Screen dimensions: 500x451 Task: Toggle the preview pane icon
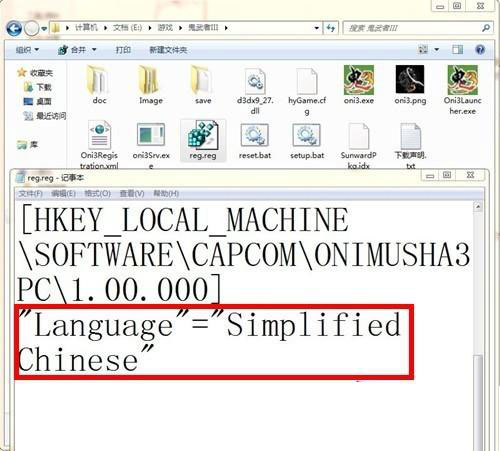pos(457,50)
